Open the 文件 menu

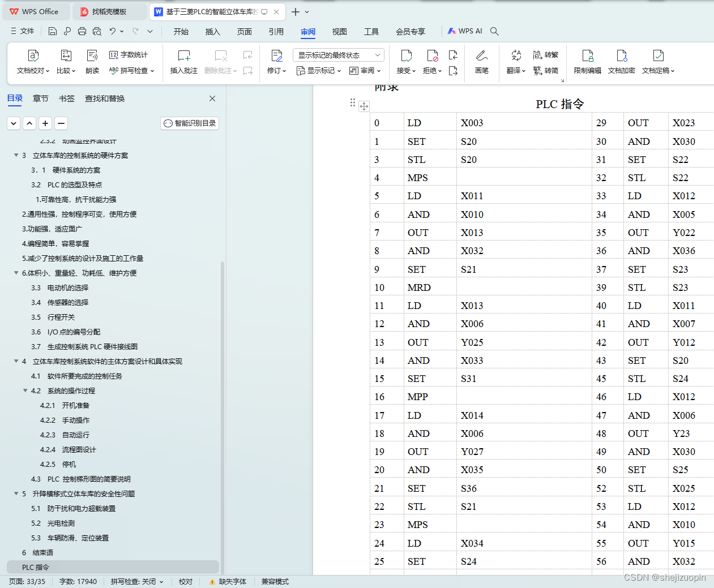point(23,31)
